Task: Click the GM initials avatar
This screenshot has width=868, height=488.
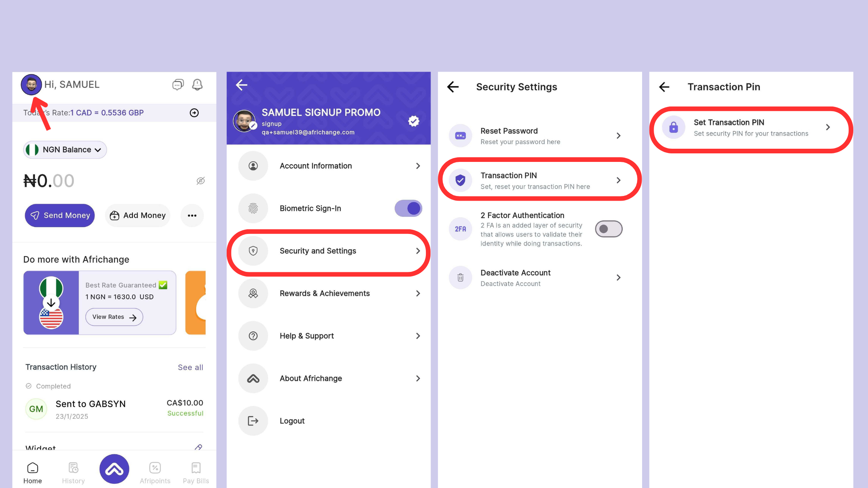Action: pos(36,409)
